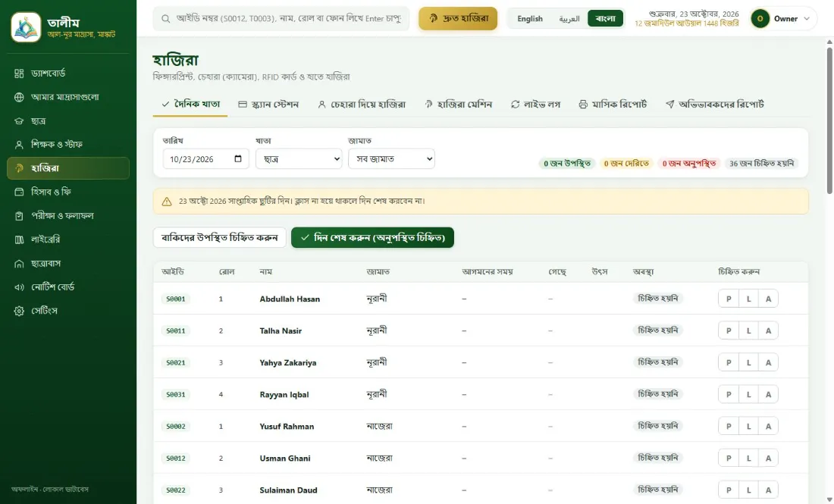Screen dimensions: 834x504
Task: Mark Abdullah Hasan as present (P)
Action: click(x=729, y=299)
